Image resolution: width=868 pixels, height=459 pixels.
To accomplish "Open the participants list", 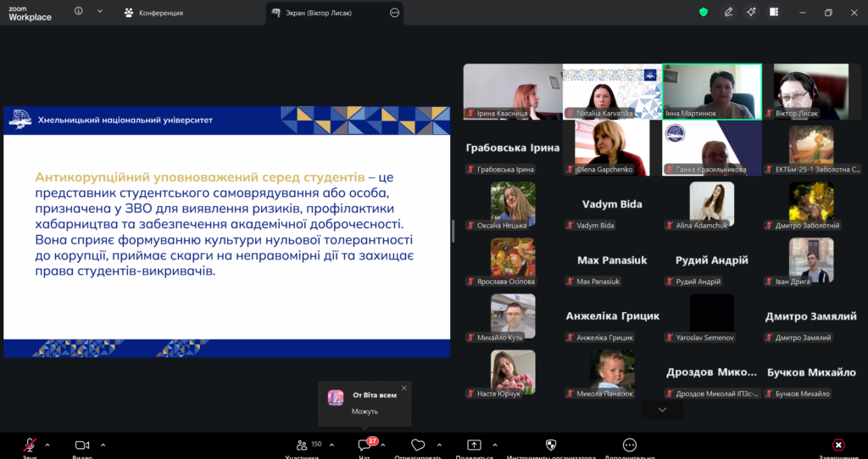I will coord(302,445).
